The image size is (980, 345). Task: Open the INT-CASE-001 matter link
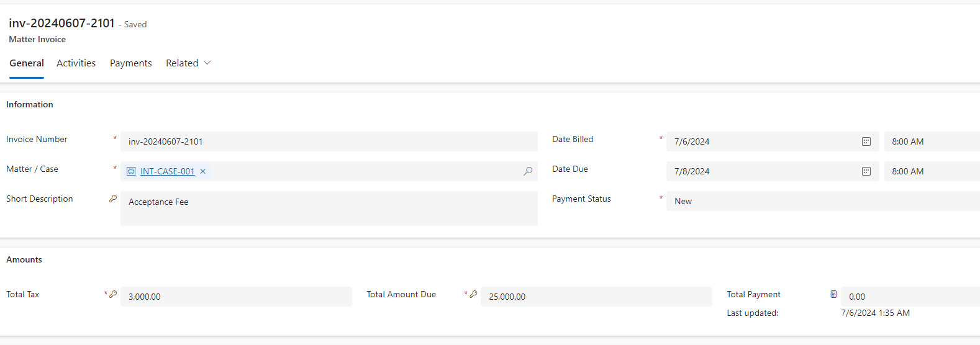[x=167, y=171]
